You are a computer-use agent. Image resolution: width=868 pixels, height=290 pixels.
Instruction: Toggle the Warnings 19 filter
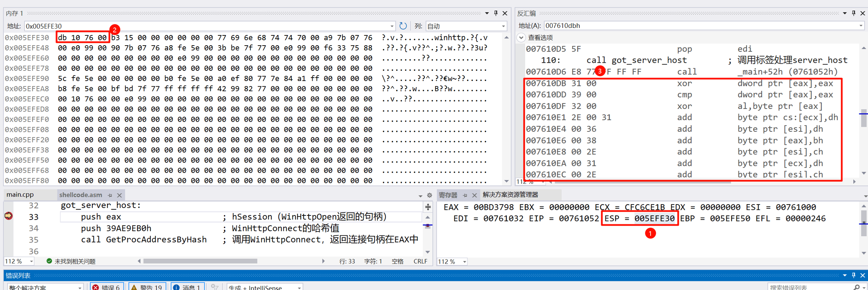pos(147,287)
